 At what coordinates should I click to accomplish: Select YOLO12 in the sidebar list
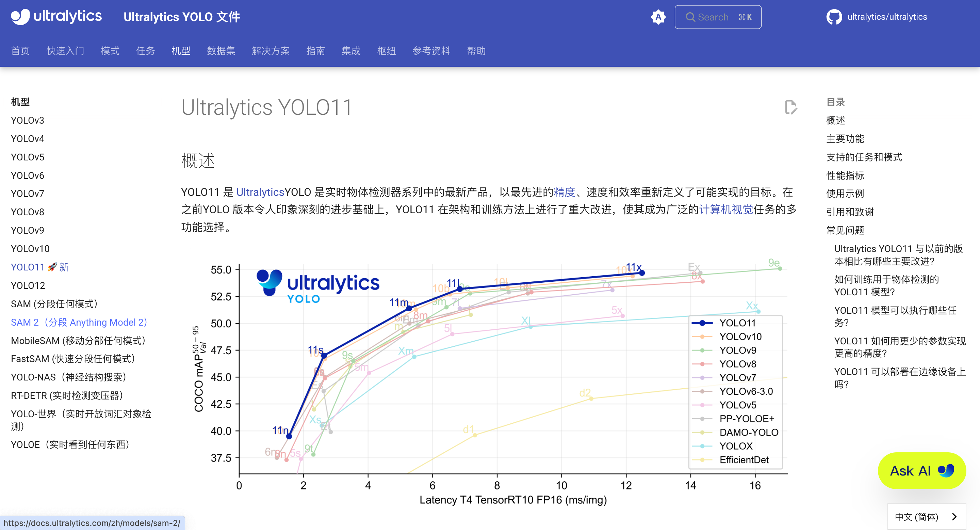(x=28, y=285)
